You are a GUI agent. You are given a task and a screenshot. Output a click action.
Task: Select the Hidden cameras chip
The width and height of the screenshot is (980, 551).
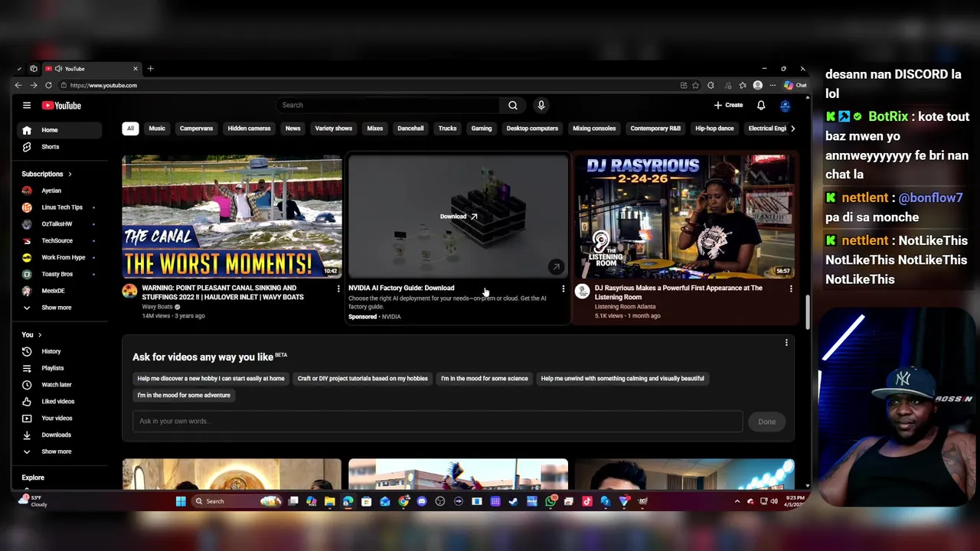click(x=249, y=129)
